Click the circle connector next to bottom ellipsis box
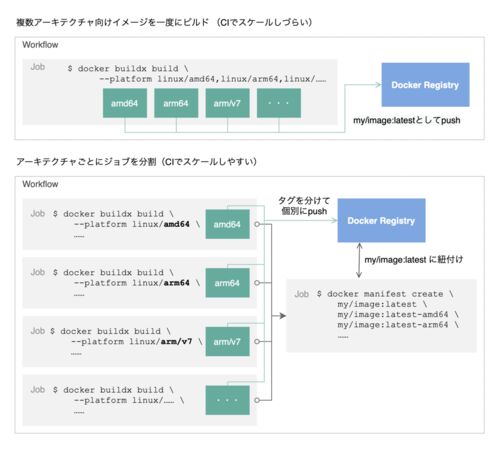This screenshot has width=500, height=449. click(x=257, y=400)
